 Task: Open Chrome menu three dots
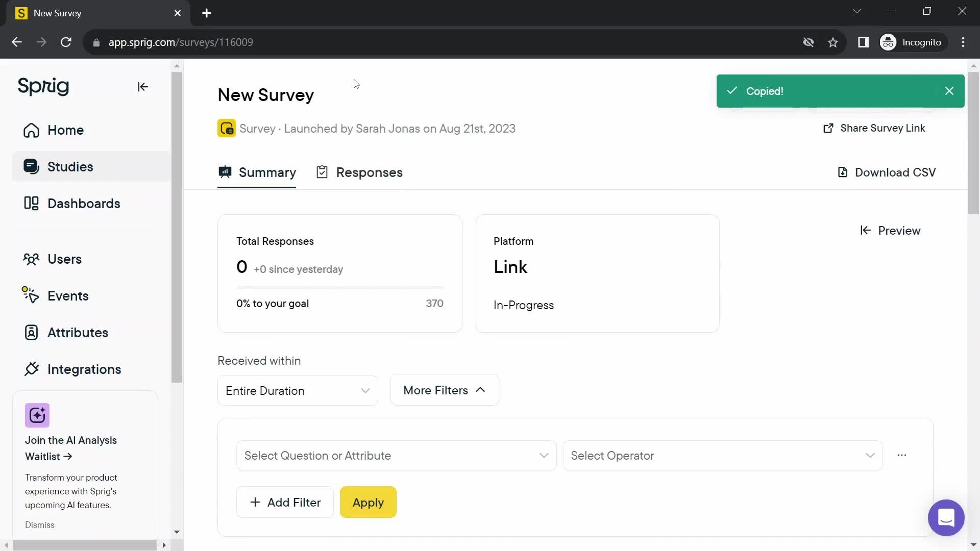(963, 42)
